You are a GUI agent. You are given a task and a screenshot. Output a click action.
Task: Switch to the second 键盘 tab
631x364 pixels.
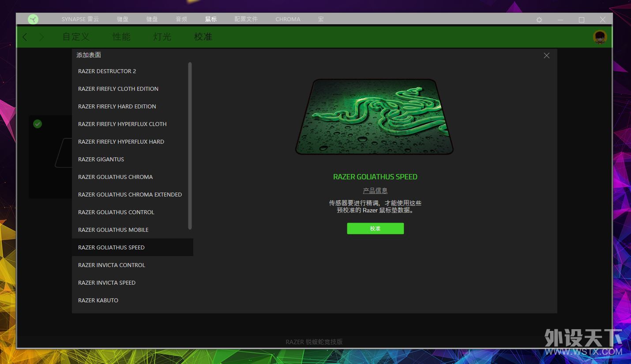152,19
